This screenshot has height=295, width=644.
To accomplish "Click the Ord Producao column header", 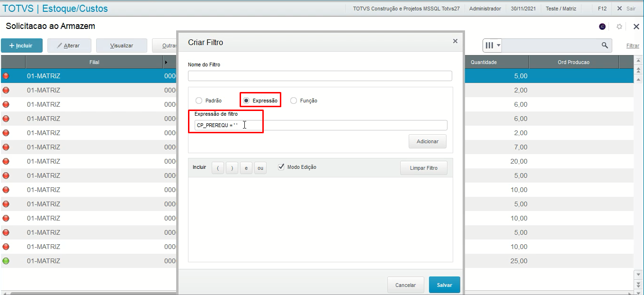I will coord(573,62).
